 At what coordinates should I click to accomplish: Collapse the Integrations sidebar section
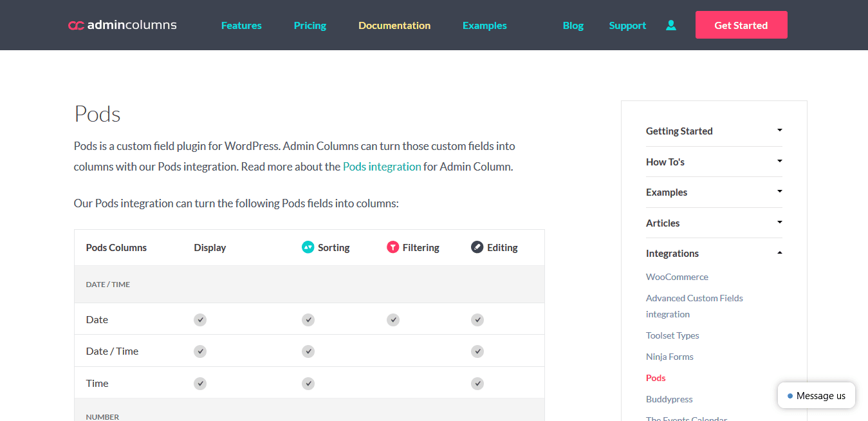[x=714, y=253]
